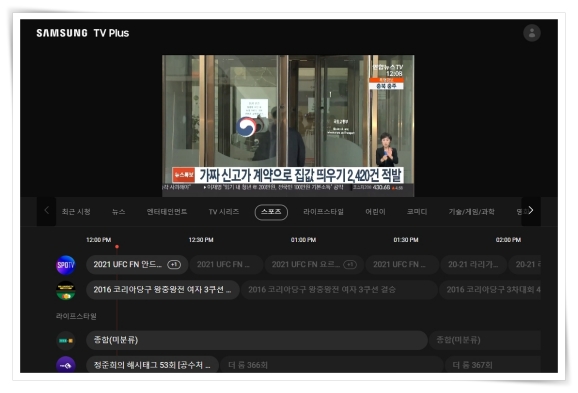Open the current 종합(미분류) program
The width and height of the screenshot is (578, 393).
(257, 340)
